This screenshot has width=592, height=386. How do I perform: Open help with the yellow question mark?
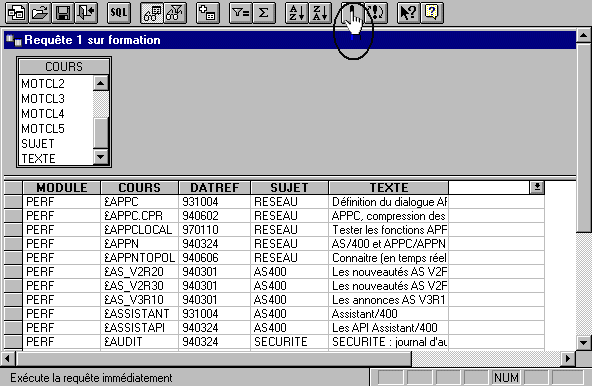click(432, 13)
